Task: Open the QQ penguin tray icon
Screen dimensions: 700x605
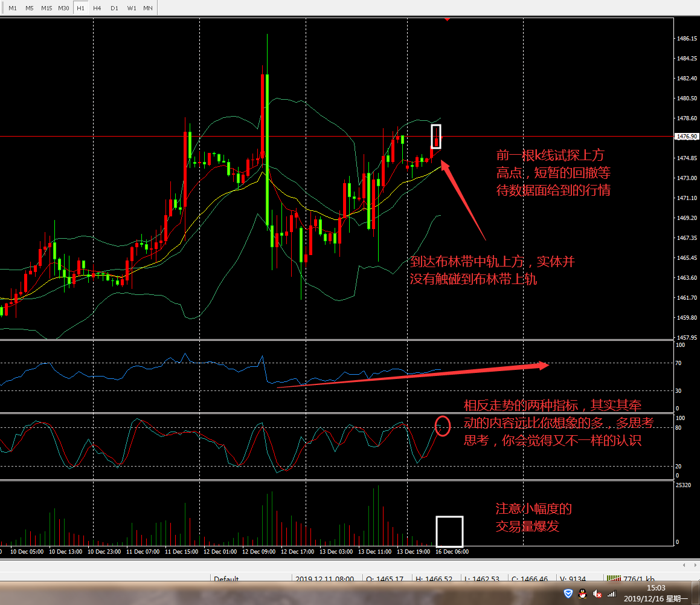Action: click(583, 594)
